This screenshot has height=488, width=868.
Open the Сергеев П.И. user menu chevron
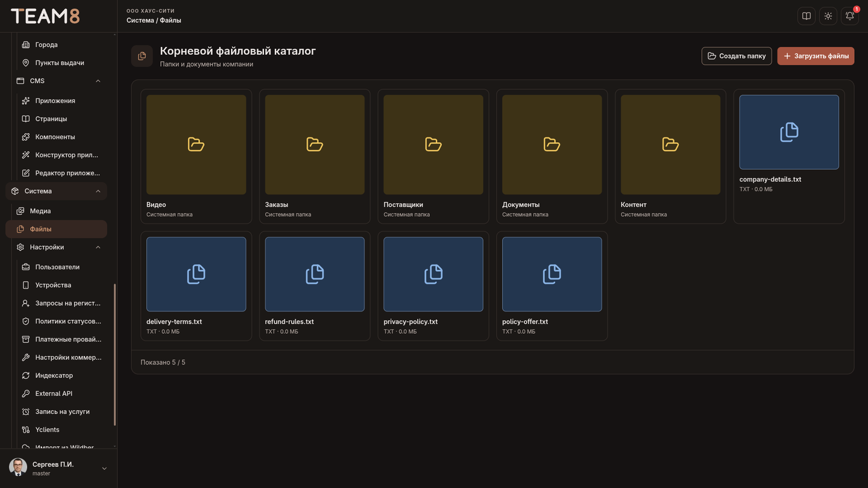104,468
